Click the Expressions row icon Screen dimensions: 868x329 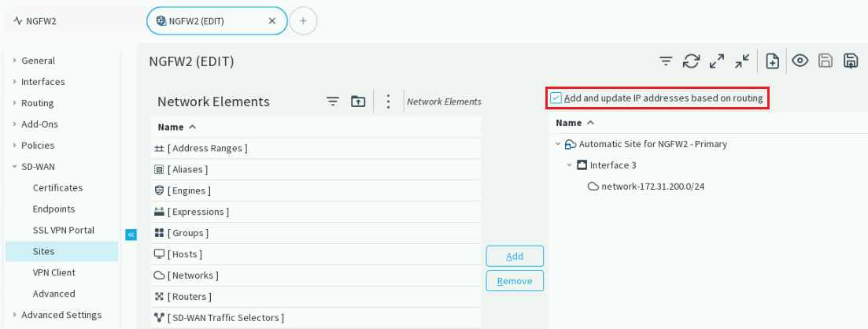(159, 212)
